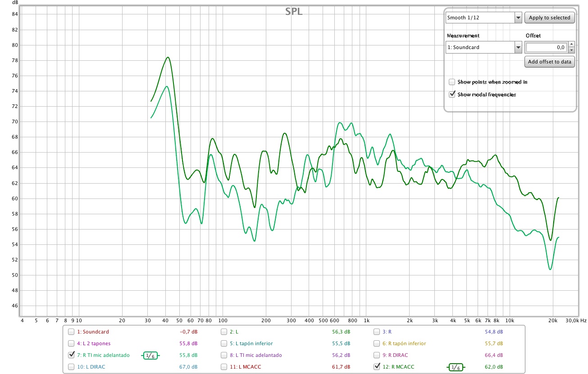
Task: Select the 4: L 2 tapones legend label
Action: [94, 343]
